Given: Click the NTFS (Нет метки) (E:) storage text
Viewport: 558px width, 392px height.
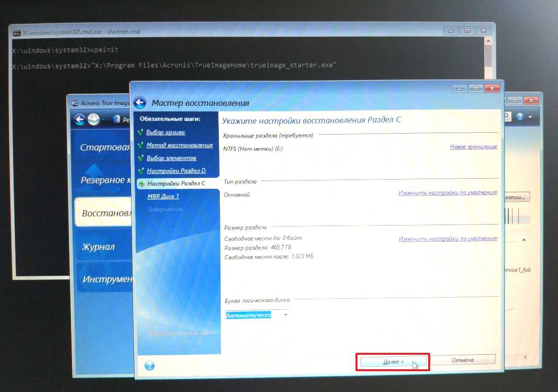Looking at the screenshot, I should point(253,149).
